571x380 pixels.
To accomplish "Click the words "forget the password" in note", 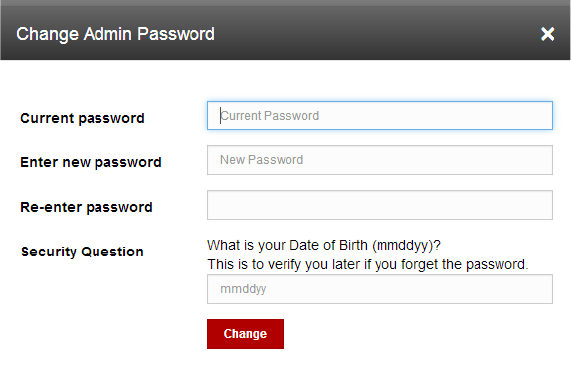I will [x=464, y=265].
